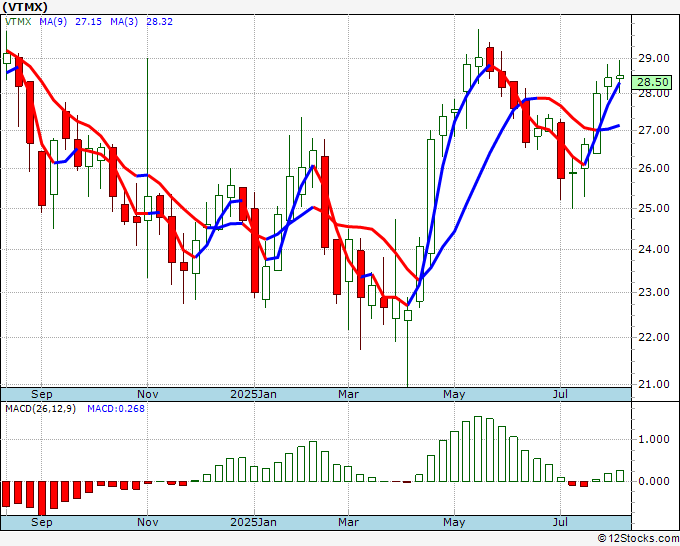Click Jul on the MACD panel axis
Image resolution: width=680 pixels, height=546 pixels.
coord(560,522)
